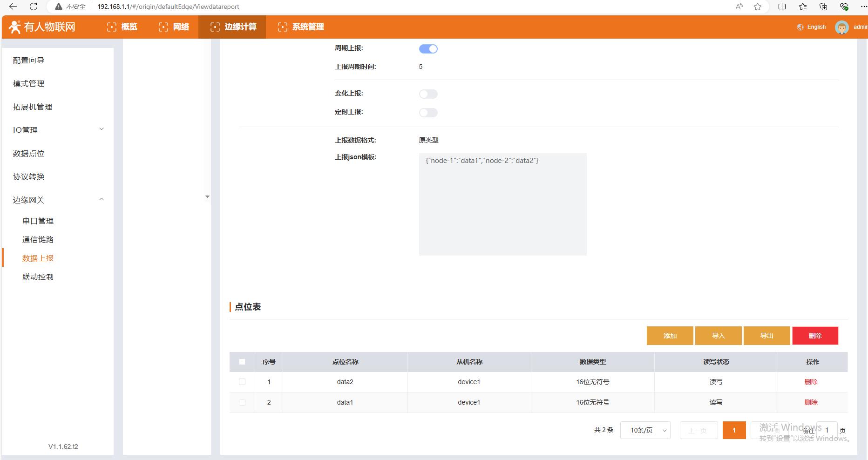Image resolution: width=868 pixels, height=460 pixels.
Task: Disable the 周期上报 toggle switch
Action: (x=428, y=49)
